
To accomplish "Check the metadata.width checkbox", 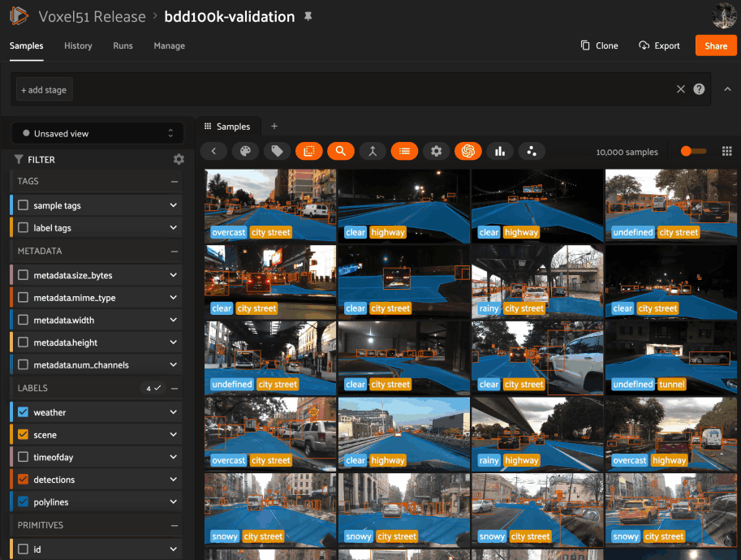I will [x=24, y=320].
